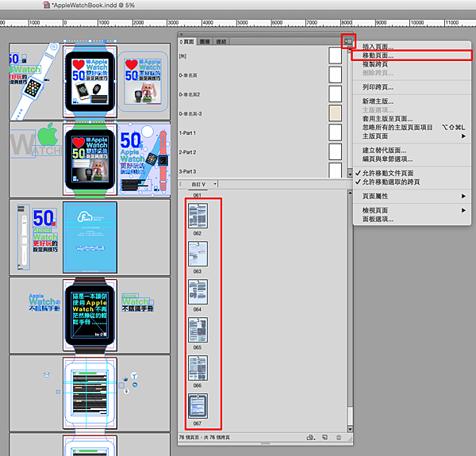Select page thumbnail 067

(x=198, y=406)
